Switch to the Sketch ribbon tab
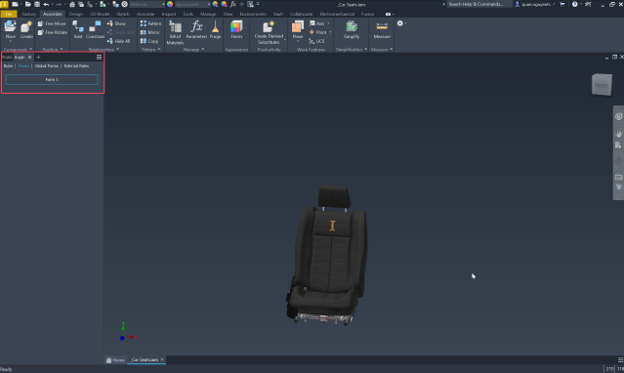Viewport: 624px width, 373px height. coord(123,14)
